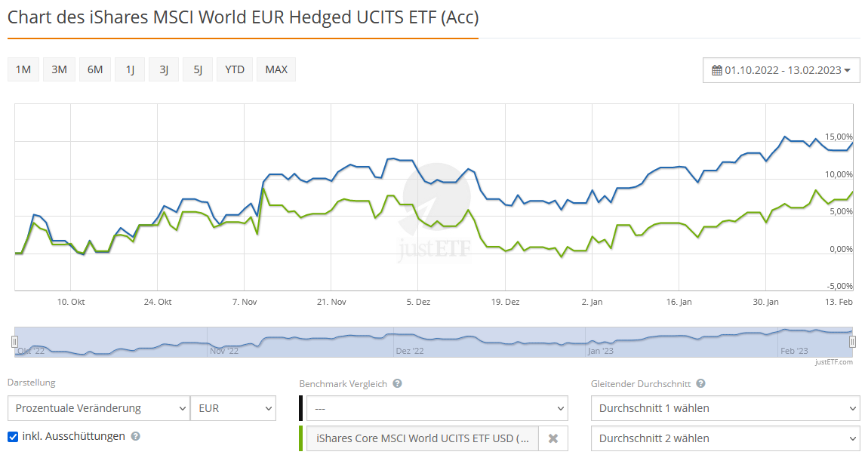The height and width of the screenshot is (461, 868).
Task: Switch to the YTD time range
Action: point(235,69)
